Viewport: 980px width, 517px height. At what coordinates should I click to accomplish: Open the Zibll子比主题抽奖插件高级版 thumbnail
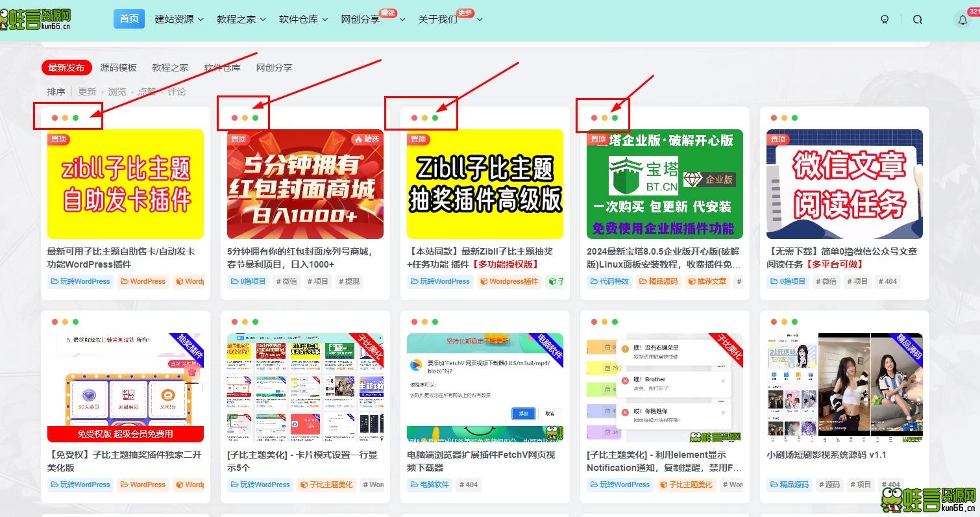pyautogui.click(x=485, y=184)
